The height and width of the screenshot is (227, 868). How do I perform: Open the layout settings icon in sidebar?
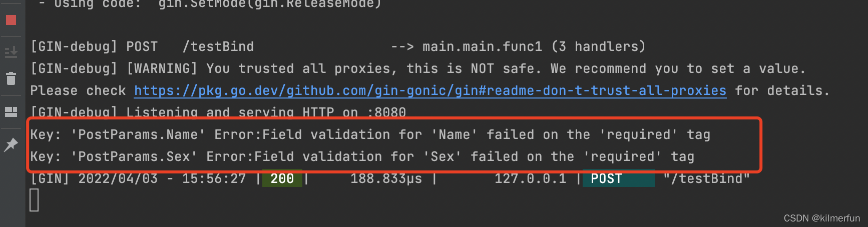click(11, 111)
